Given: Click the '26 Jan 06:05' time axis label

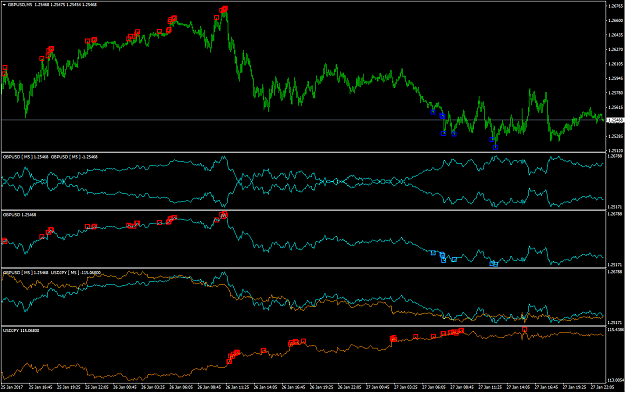Looking at the screenshot, I should [181, 387].
